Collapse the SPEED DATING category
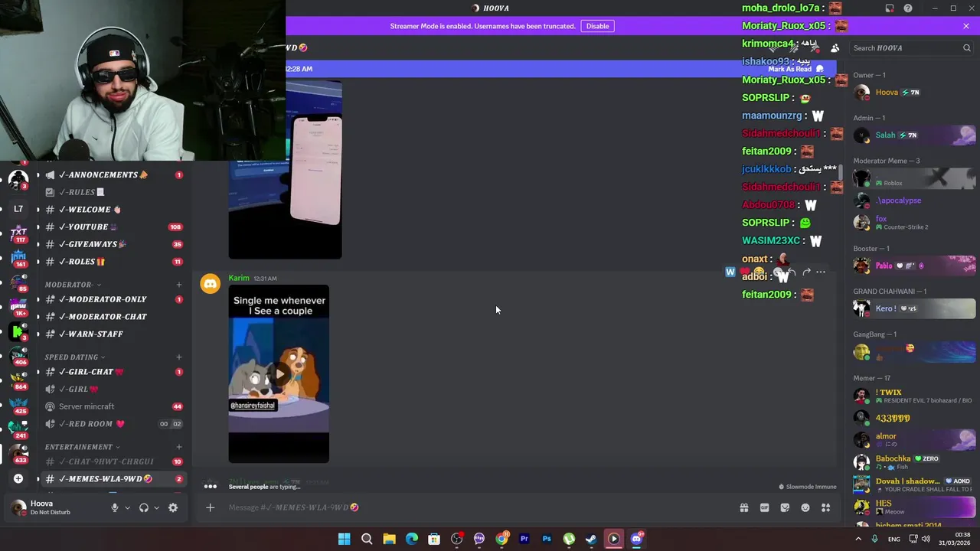The width and height of the screenshot is (980, 551). pyautogui.click(x=75, y=357)
